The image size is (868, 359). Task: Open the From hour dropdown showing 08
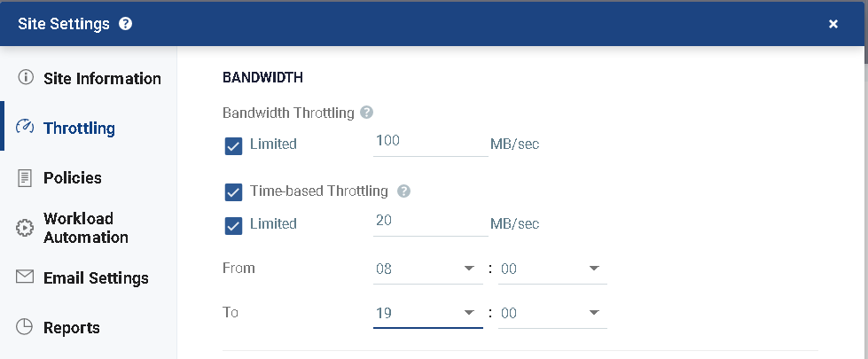tap(428, 269)
